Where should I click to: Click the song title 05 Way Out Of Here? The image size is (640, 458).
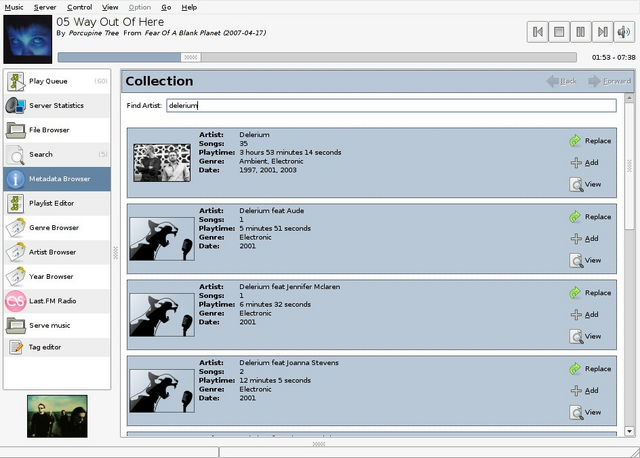(x=110, y=22)
